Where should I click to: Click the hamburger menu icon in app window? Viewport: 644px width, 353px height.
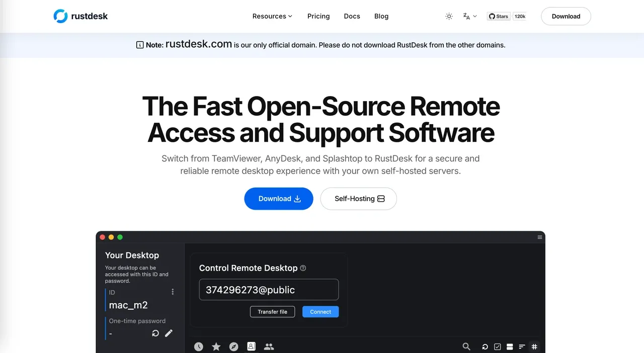click(540, 237)
